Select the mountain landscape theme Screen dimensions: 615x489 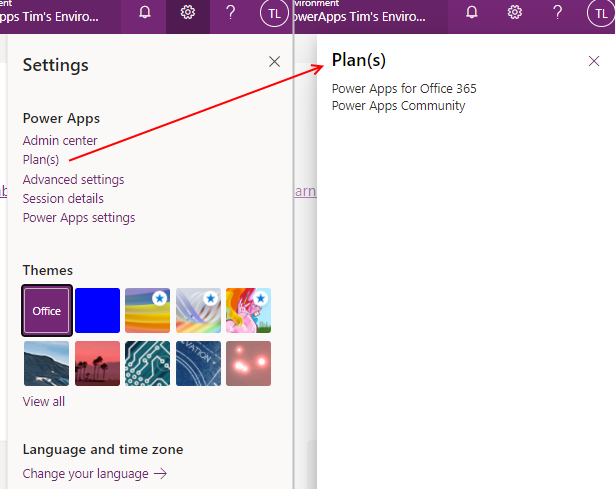pyautogui.click(x=46, y=364)
